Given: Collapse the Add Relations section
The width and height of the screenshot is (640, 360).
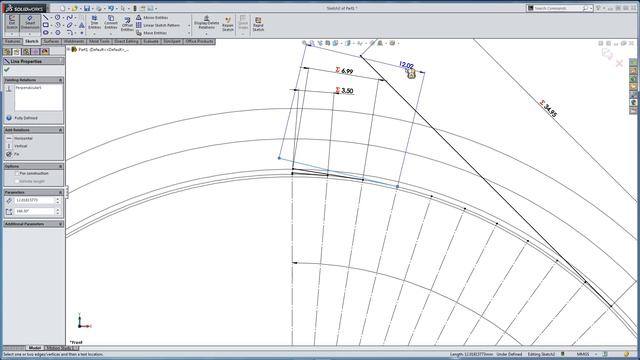Looking at the screenshot, I should coord(60,130).
